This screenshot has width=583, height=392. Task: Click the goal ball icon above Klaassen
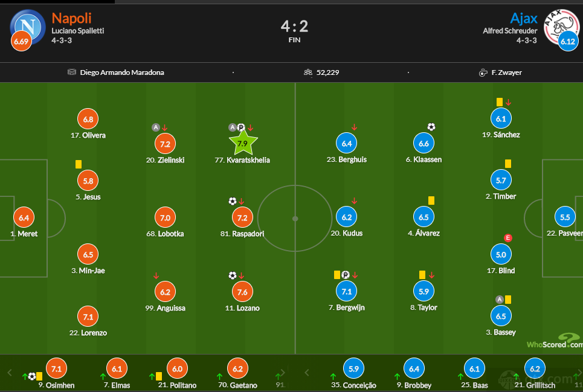pos(431,127)
